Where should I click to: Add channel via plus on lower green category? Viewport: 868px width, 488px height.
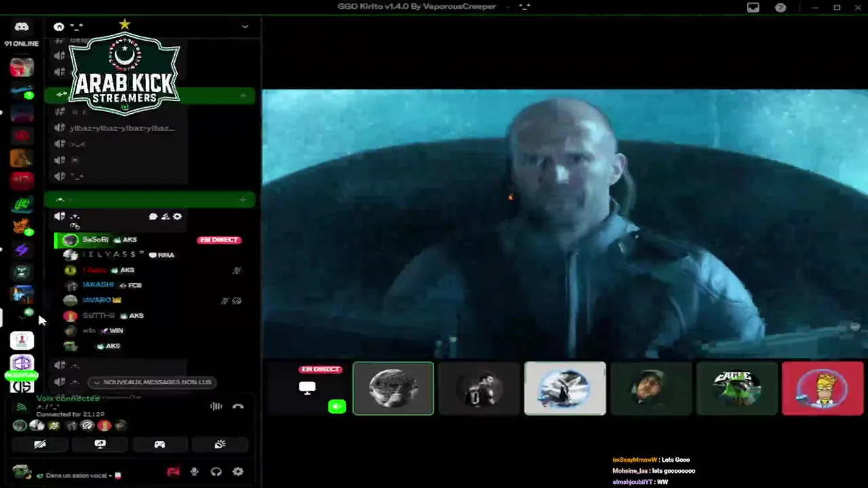pos(243,199)
